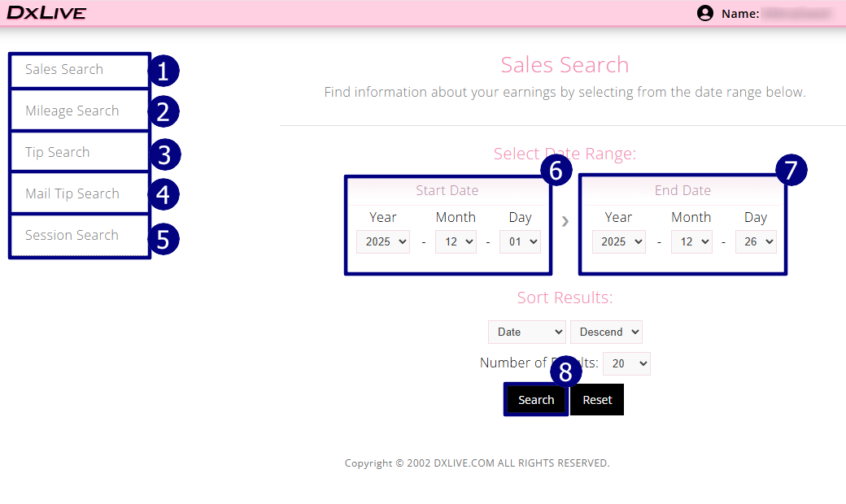The height and width of the screenshot is (504, 846).
Task: Click the user profile icon
Action: click(704, 13)
